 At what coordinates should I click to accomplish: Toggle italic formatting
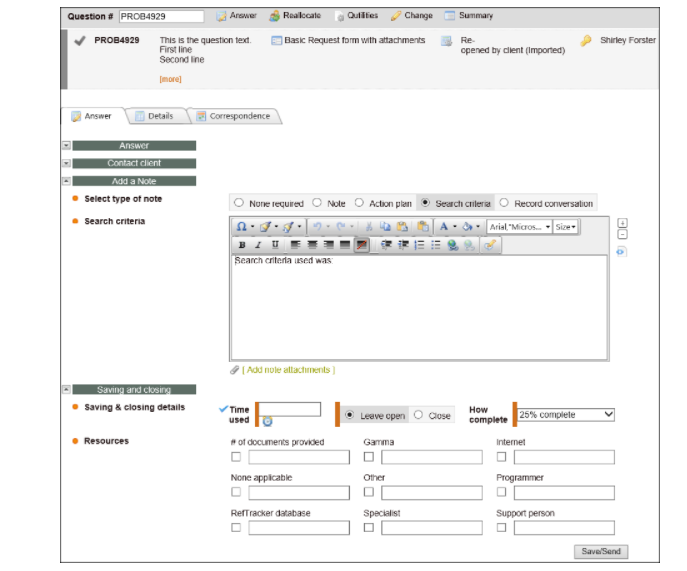point(259,245)
